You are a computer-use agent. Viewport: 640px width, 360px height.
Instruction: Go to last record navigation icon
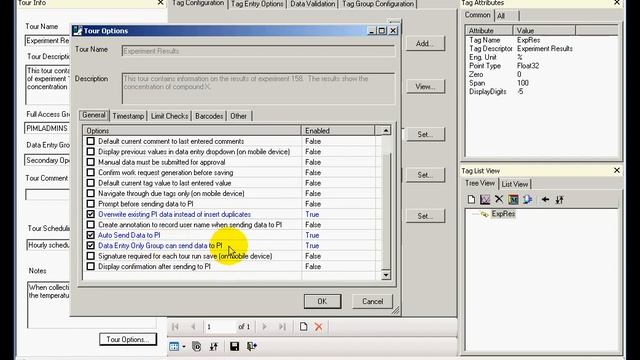[x=282, y=327]
